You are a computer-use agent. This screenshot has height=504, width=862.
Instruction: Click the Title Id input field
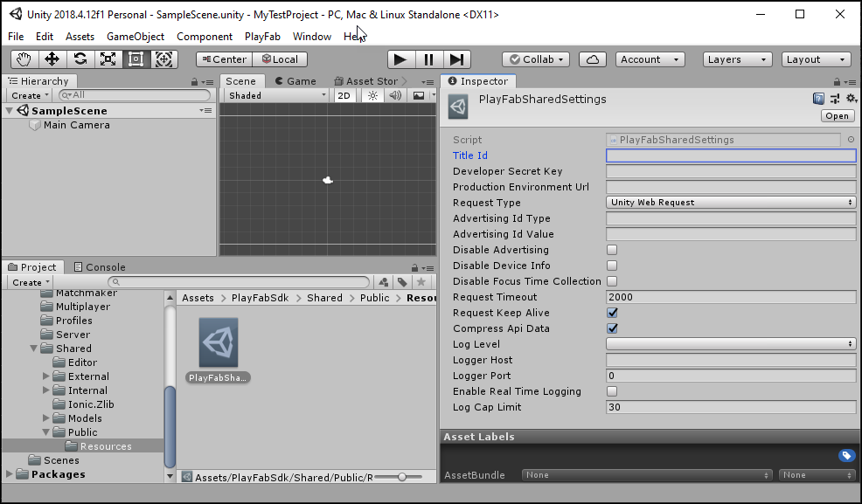(731, 155)
